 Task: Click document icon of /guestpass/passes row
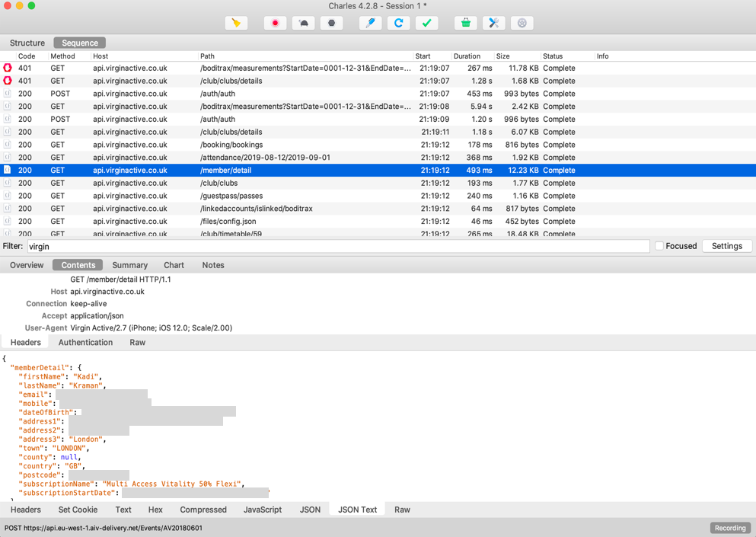[x=7, y=196]
